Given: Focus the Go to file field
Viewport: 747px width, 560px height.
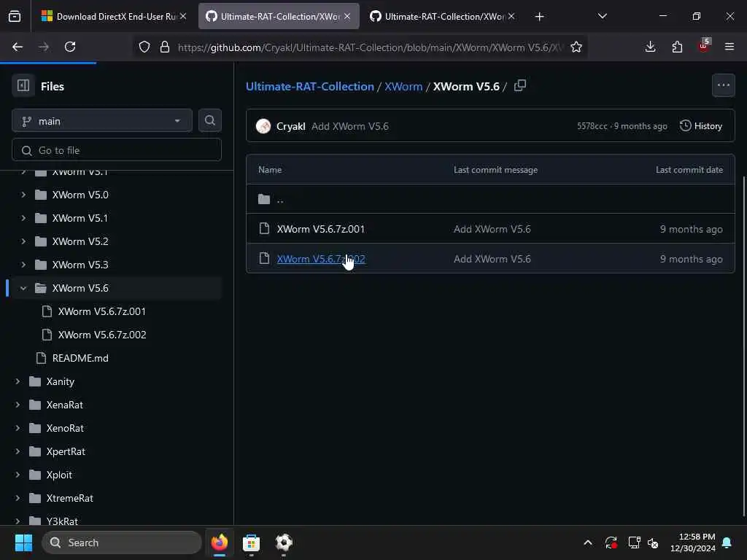Looking at the screenshot, I should 117,150.
